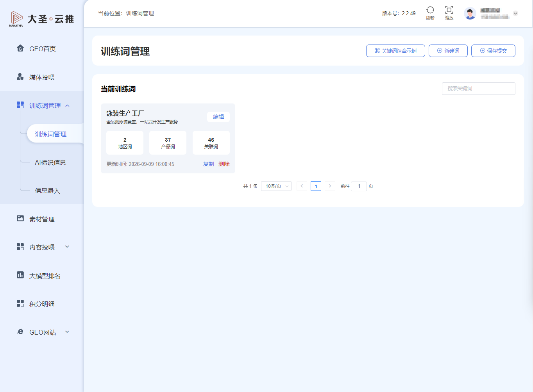The height and width of the screenshot is (392, 533).
Task: Delete the 泳装生产工厂 card
Action: coord(224,164)
